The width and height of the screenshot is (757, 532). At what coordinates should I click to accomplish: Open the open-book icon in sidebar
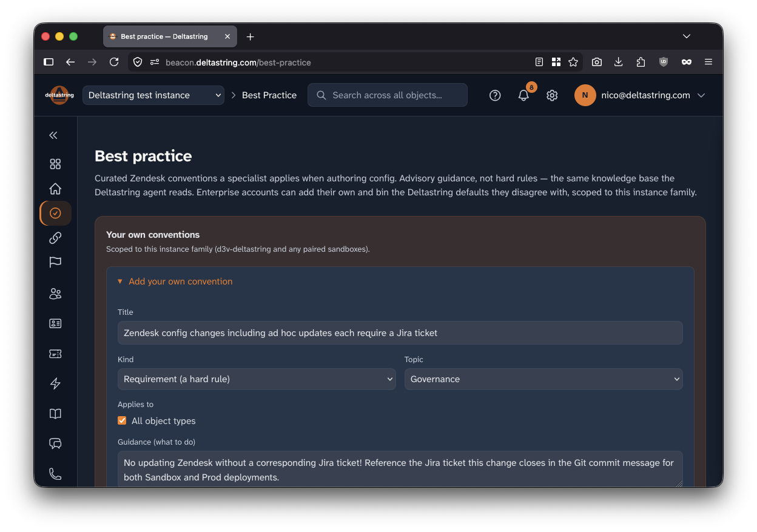pos(55,414)
